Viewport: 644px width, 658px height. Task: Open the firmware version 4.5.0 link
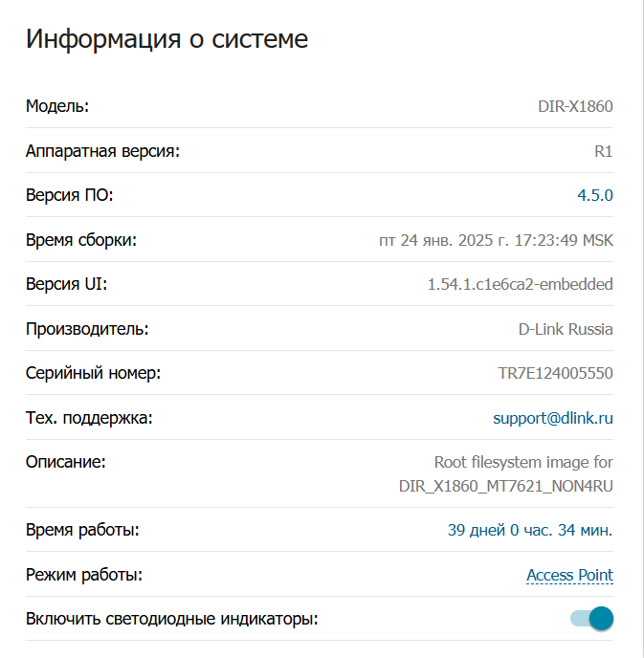tap(595, 195)
